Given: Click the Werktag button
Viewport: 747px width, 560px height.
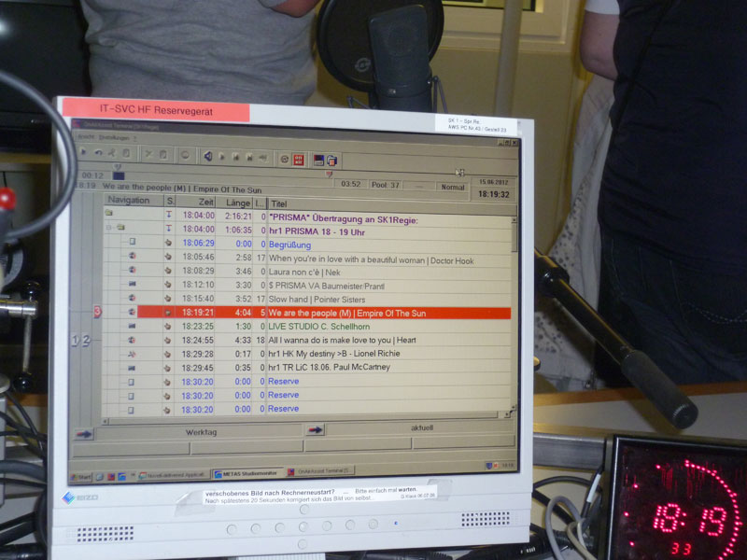Looking at the screenshot, I should tap(200, 432).
